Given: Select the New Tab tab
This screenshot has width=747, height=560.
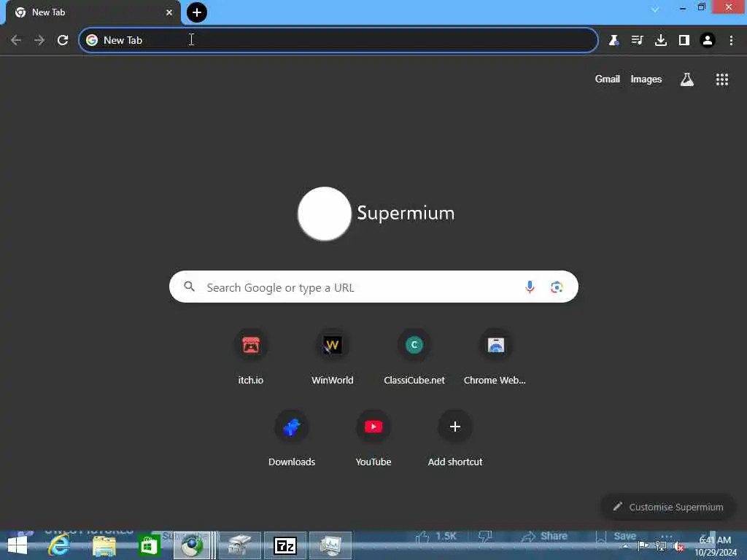Looking at the screenshot, I should pyautogui.click(x=93, y=12).
